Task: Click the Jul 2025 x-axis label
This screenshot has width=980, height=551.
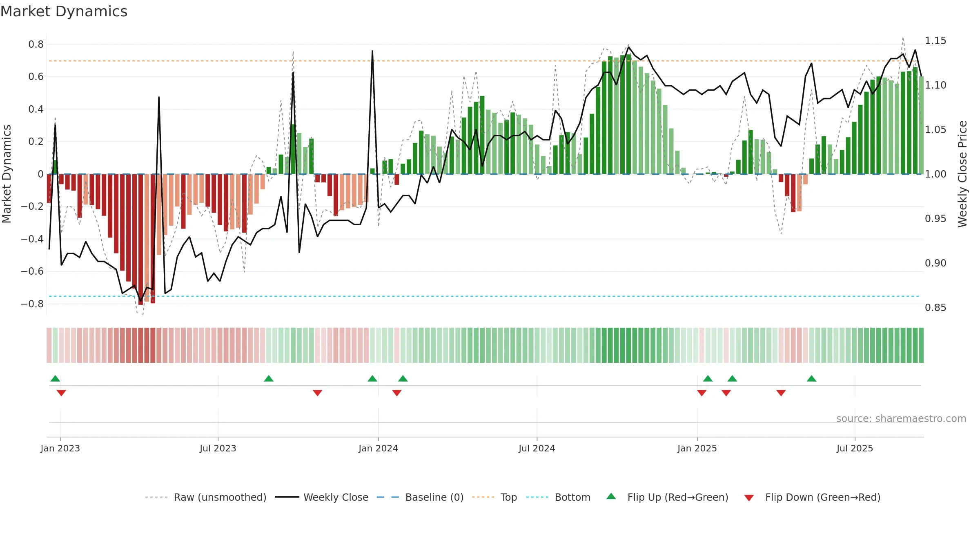Action: point(855,448)
